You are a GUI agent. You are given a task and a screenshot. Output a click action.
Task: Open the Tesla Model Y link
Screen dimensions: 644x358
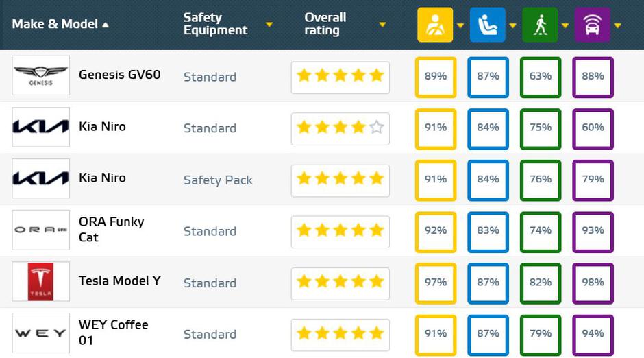tap(119, 281)
